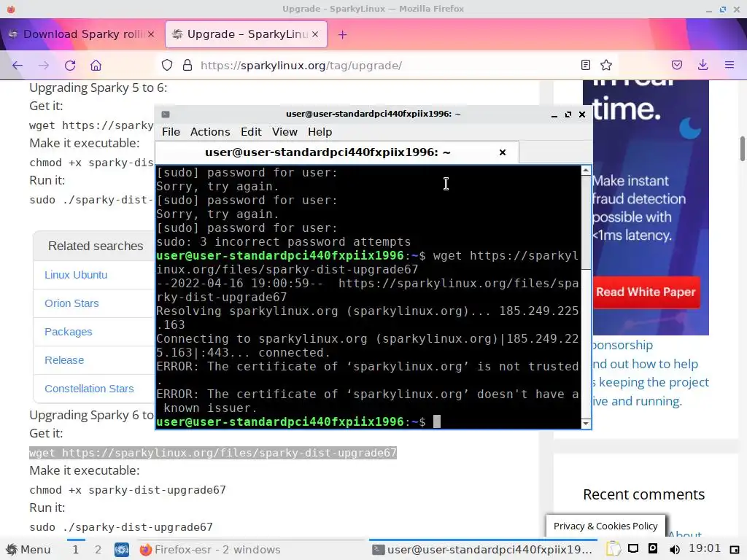Click the 19:01 taskbar clock
This screenshot has width=747, height=560.
tap(704, 548)
